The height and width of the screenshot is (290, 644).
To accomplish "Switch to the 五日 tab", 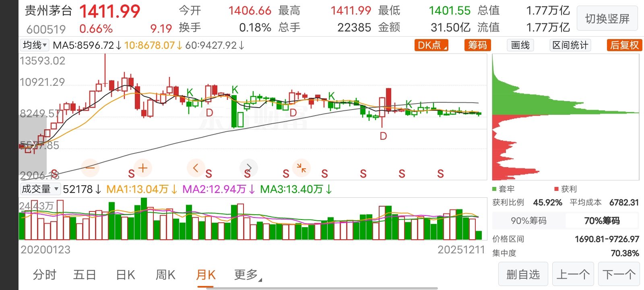I will [85, 275].
